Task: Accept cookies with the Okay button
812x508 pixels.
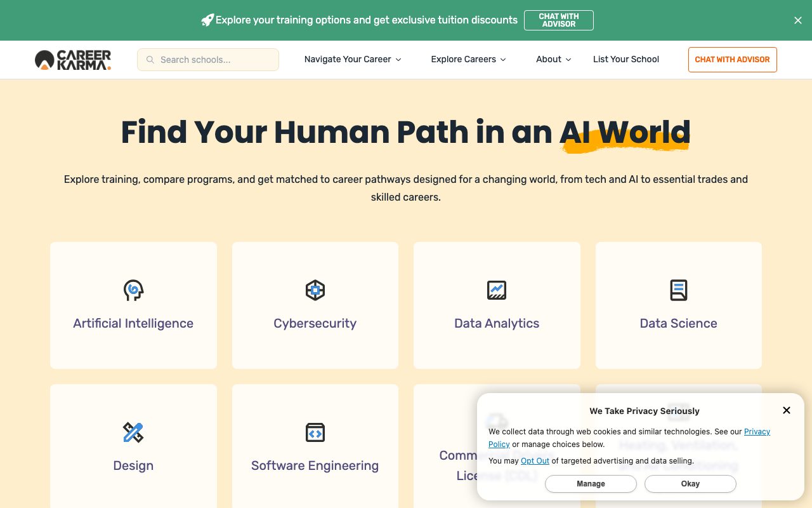Action: pos(690,484)
